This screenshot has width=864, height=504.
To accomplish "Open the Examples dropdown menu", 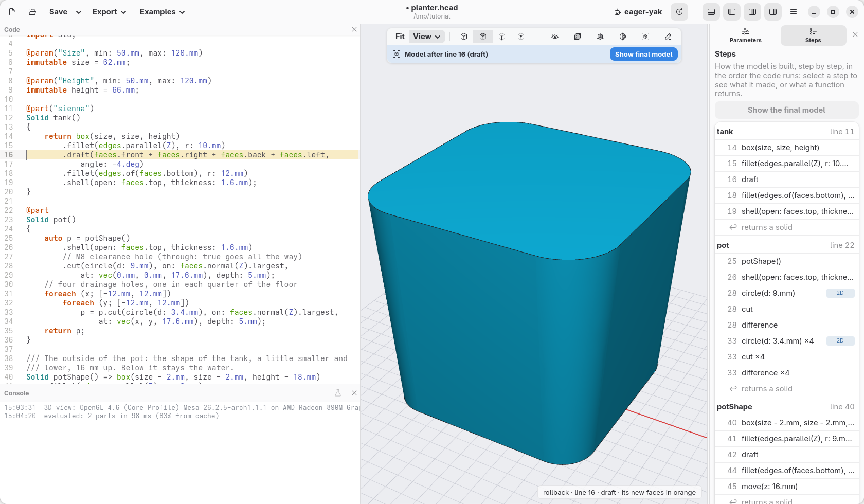I will click(163, 12).
